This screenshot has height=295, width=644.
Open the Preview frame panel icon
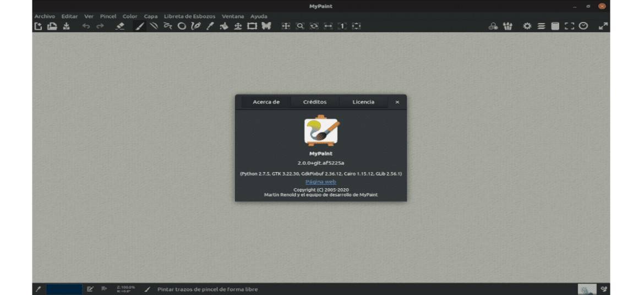point(569,26)
